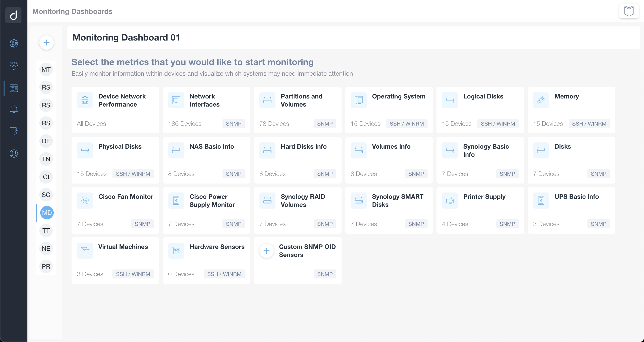Open the shield export sidebar icon
Screen dimensions: 644x342
point(14,131)
